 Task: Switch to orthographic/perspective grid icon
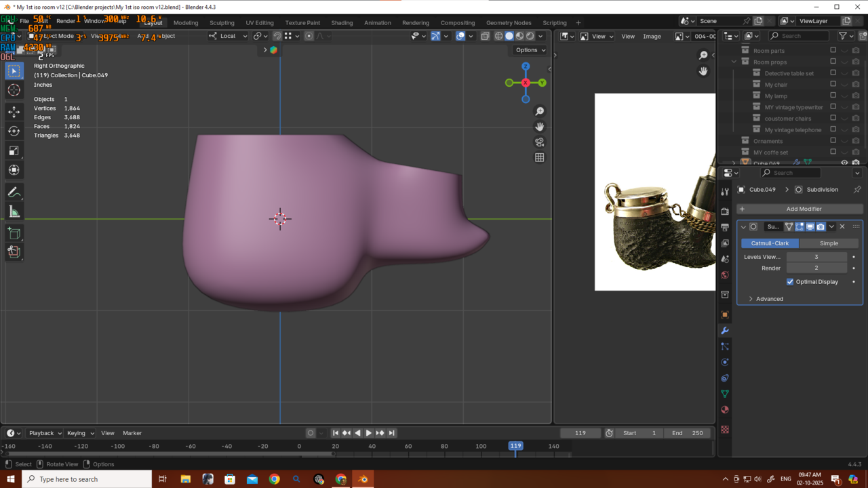click(540, 157)
